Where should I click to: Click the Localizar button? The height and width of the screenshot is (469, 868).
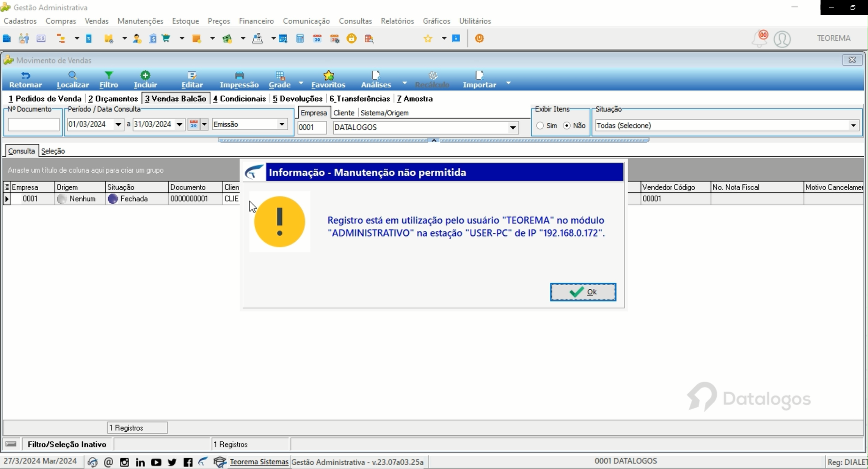click(73, 80)
